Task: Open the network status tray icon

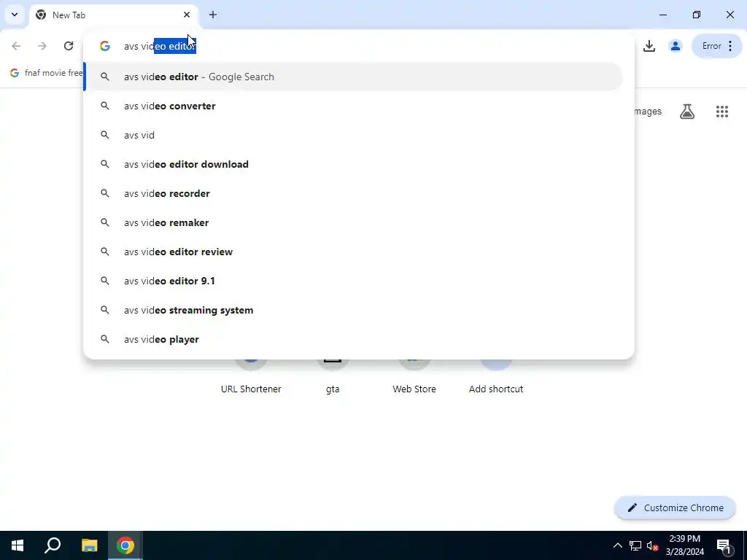Action: (x=635, y=545)
